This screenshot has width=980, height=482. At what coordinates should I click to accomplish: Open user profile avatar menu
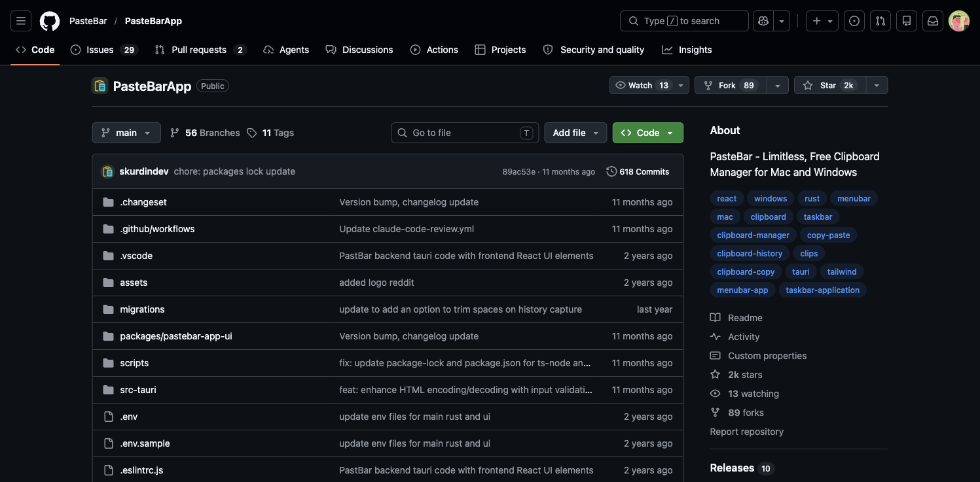[959, 21]
